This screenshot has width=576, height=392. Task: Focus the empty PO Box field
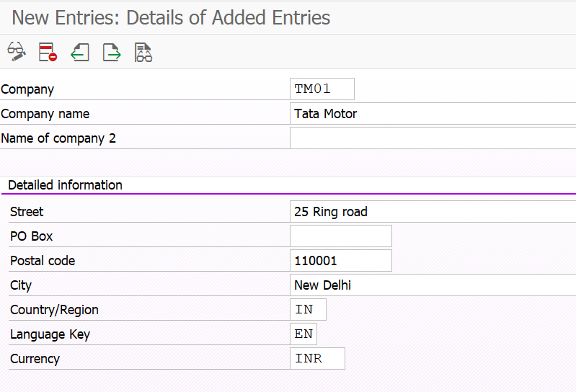tap(340, 236)
